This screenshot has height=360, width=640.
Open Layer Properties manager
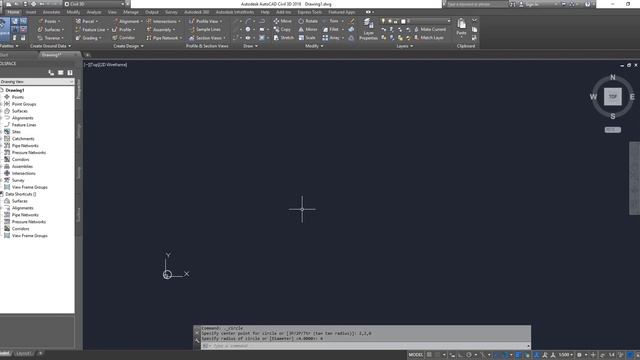[368, 29]
